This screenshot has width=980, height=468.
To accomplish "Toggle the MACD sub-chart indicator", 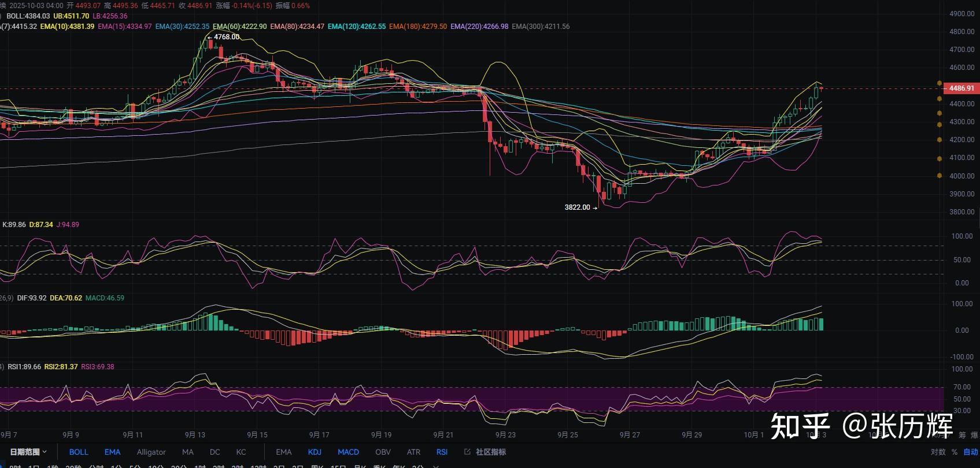I will point(348,452).
